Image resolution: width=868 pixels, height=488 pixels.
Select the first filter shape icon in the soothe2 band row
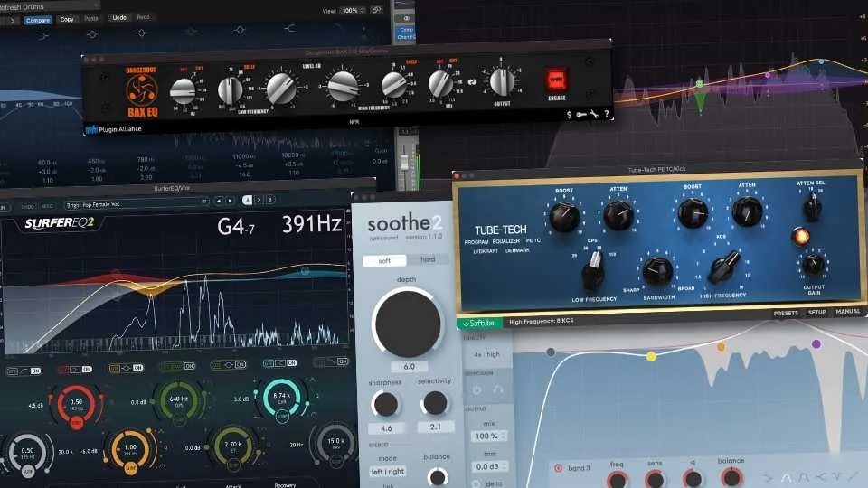click(x=769, y=477)
